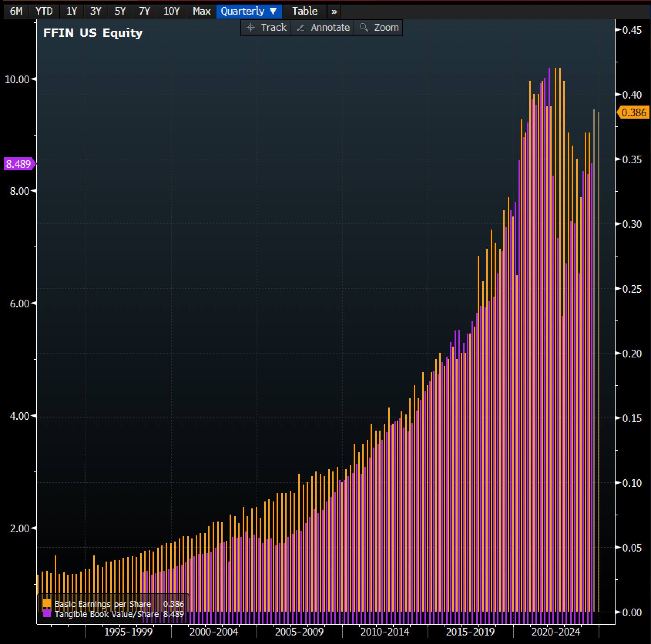The image size is (651, 644).
Task: Click the crosshair icon beside Track
Action: 251,27
